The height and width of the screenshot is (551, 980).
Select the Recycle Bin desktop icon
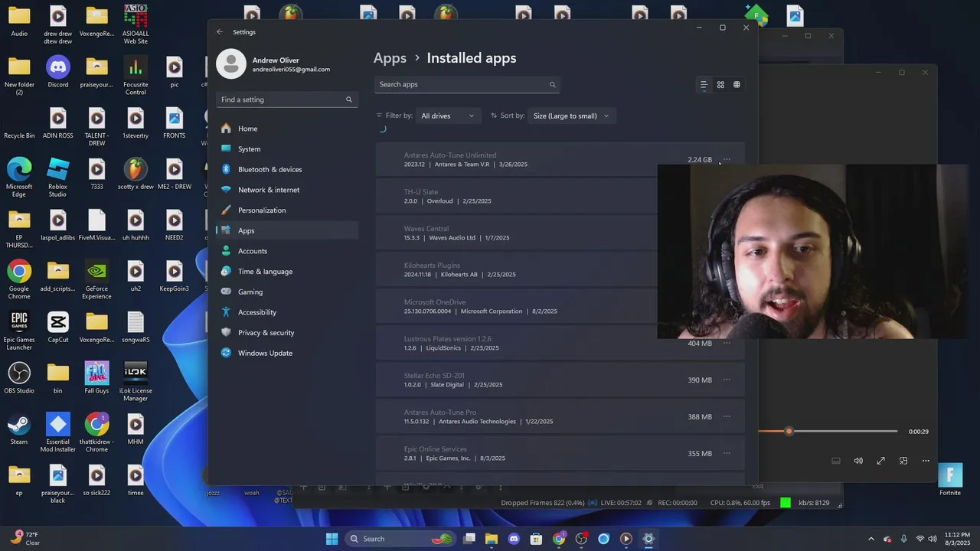[x=19, y=123]
